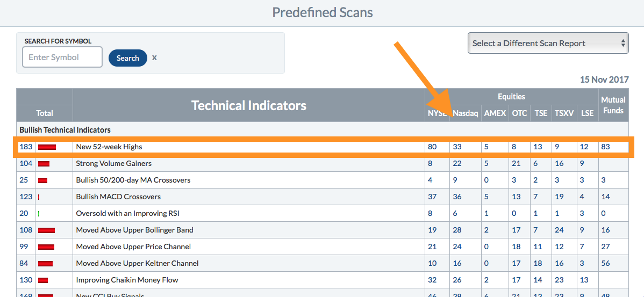Click the bar next to total 108
This screenshot has height=297, width=644.
46,230
